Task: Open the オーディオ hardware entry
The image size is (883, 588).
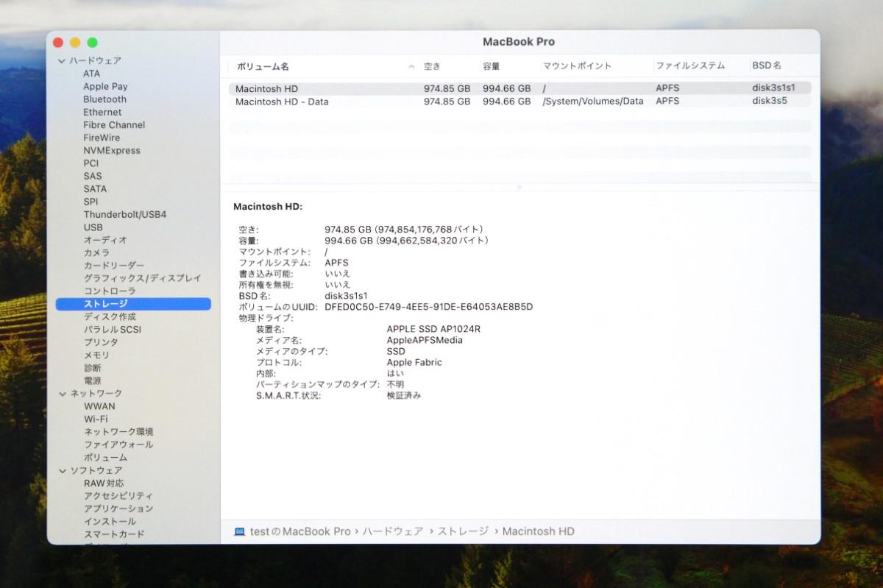Action: coord(105,240)
